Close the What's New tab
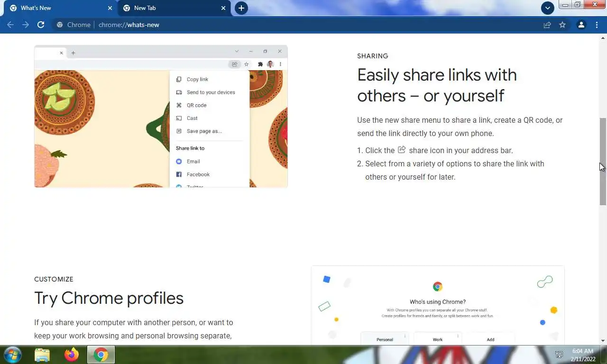 110,8
